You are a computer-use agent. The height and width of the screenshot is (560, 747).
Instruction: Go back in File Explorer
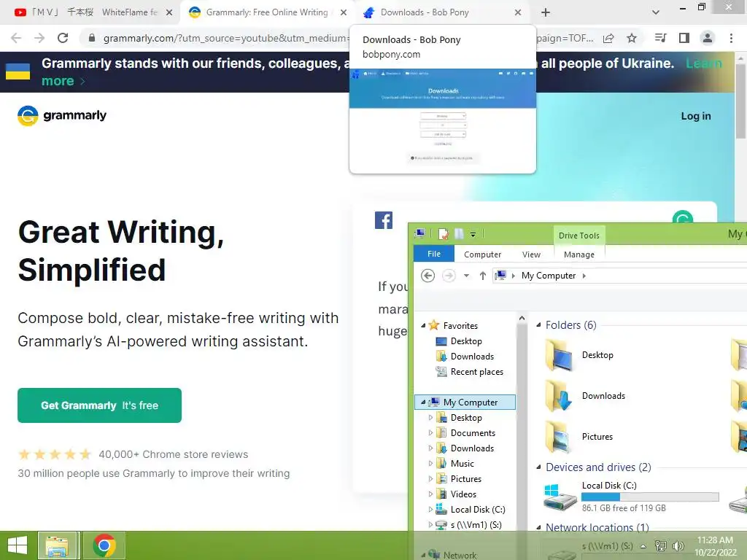click(x=427, y=276)
